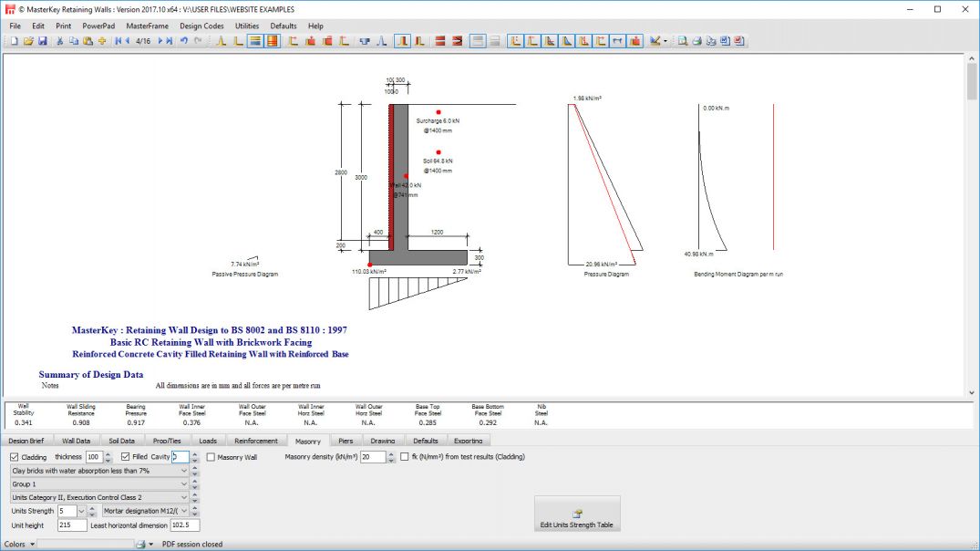Click the cladding thickness input field
This screenshot has width=980, height=551.
94,457
